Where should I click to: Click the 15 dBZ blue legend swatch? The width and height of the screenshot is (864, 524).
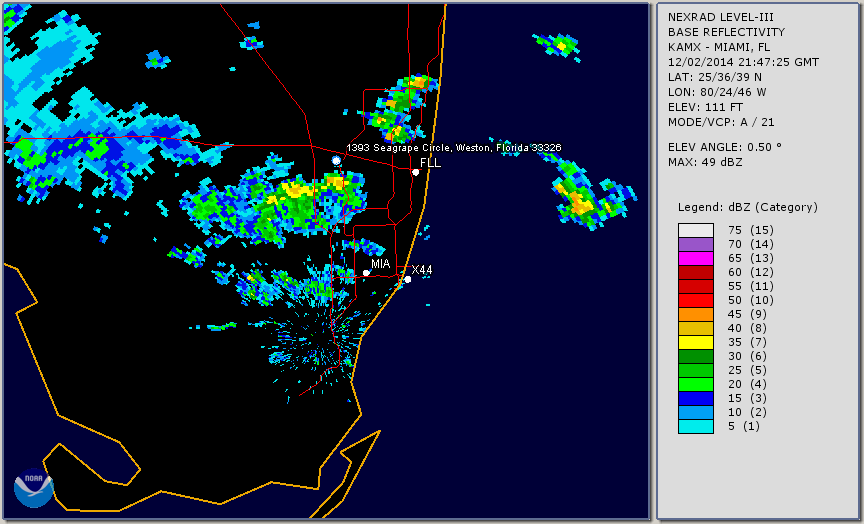696,398
